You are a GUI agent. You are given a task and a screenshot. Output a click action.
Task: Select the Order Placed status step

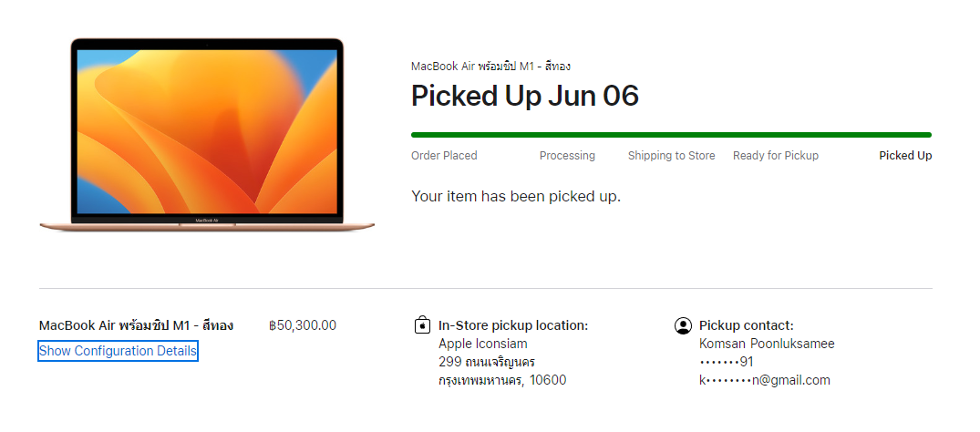point(444,156)
